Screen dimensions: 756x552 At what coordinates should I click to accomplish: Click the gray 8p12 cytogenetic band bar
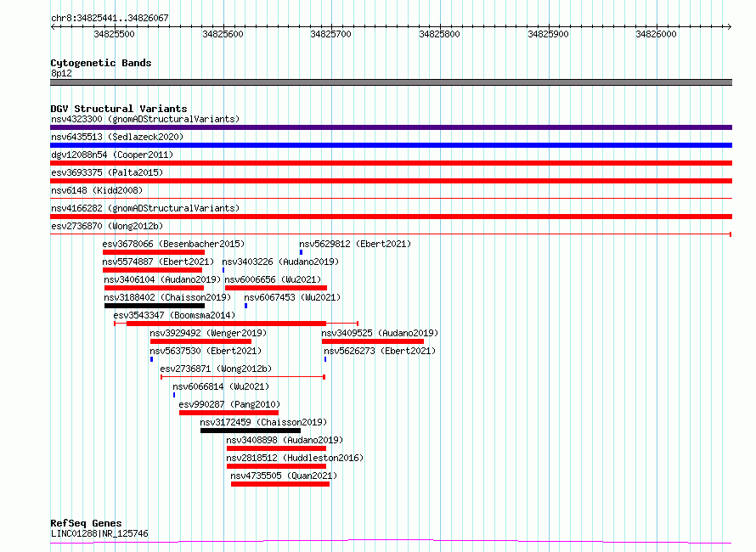[391, 82]
